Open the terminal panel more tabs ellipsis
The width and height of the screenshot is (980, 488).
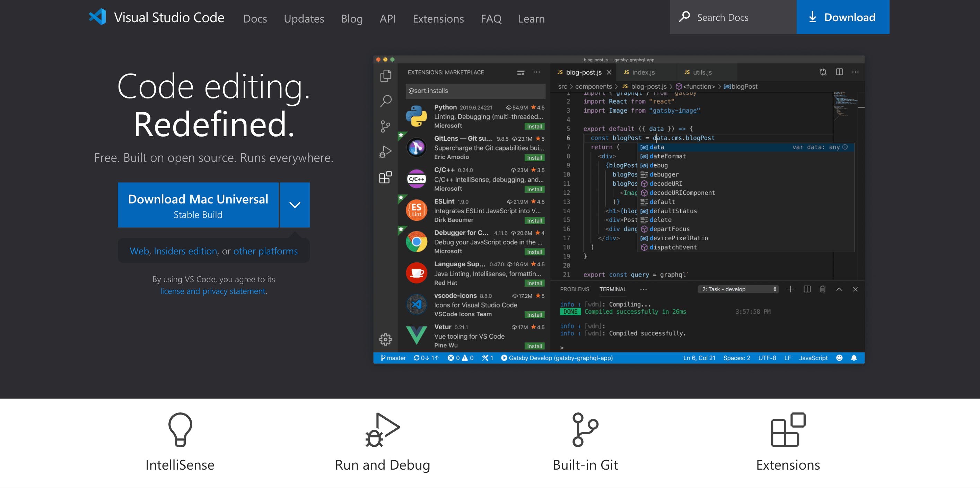[x=643, y=289]
